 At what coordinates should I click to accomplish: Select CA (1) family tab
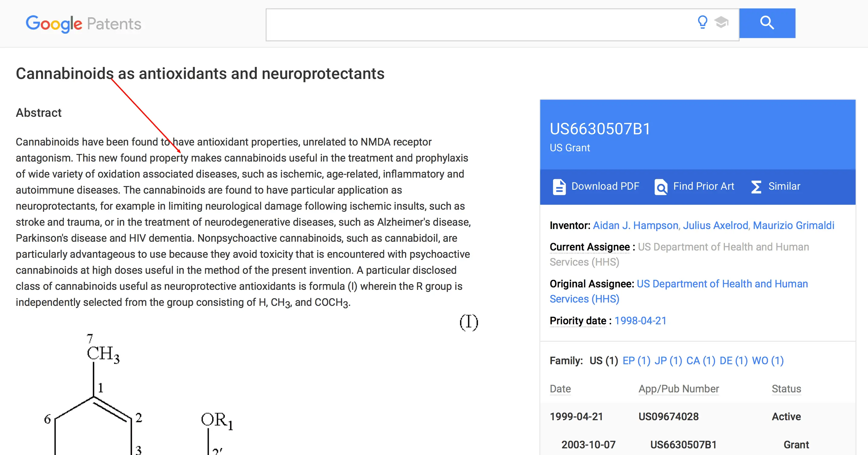coord(701,361)
